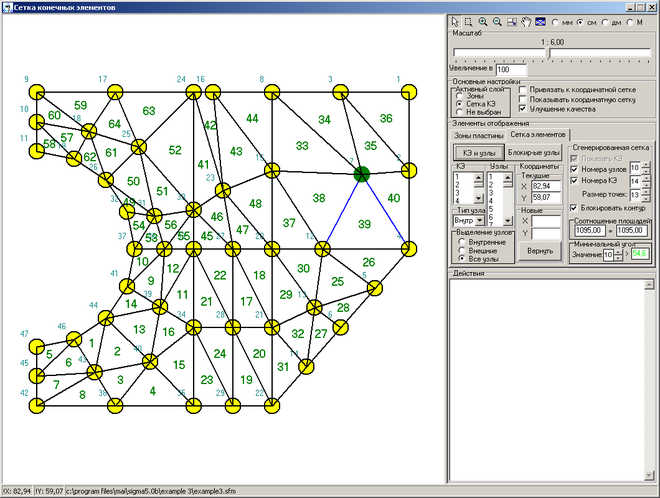Choose the rectangular selection tool
This screenshot has height=498, width=660.
tap(468, 22)
